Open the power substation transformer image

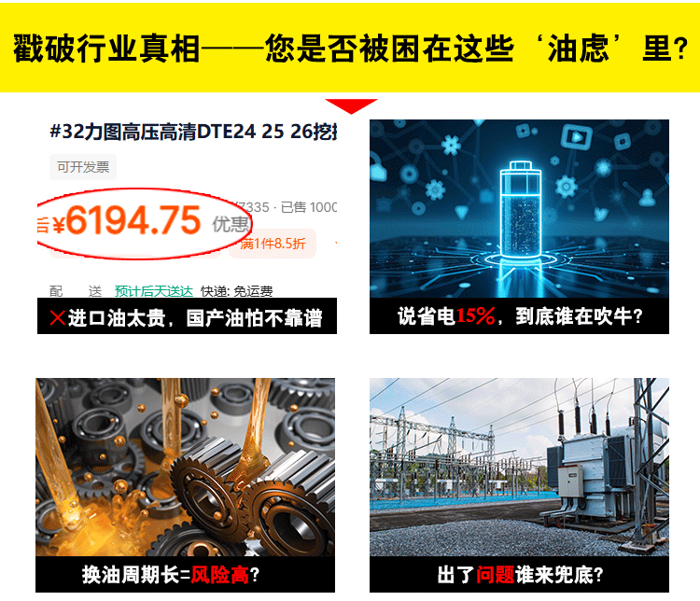pyautogui.click(x=519, y=467)
